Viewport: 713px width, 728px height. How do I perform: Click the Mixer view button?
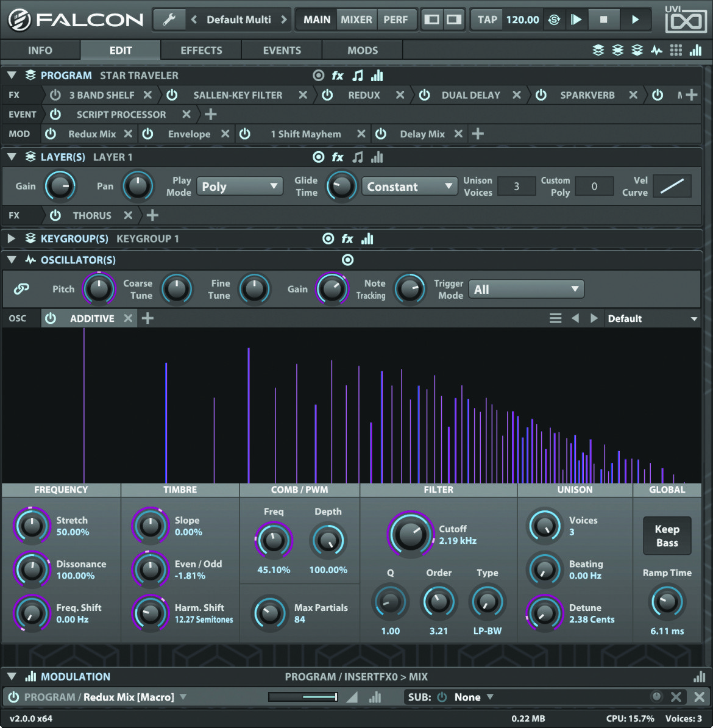click(357, 20)
